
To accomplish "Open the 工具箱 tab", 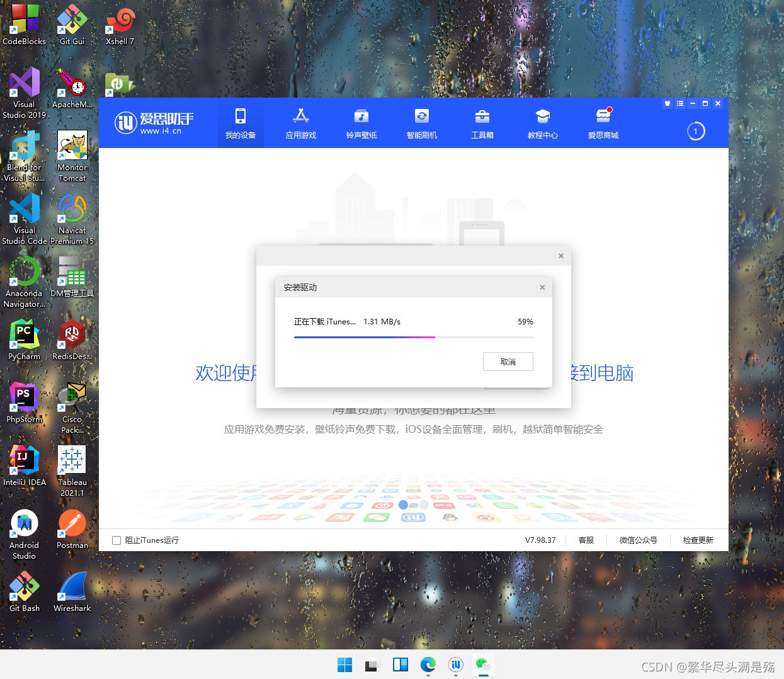I will pyautogui.click(x=482, y=123).
